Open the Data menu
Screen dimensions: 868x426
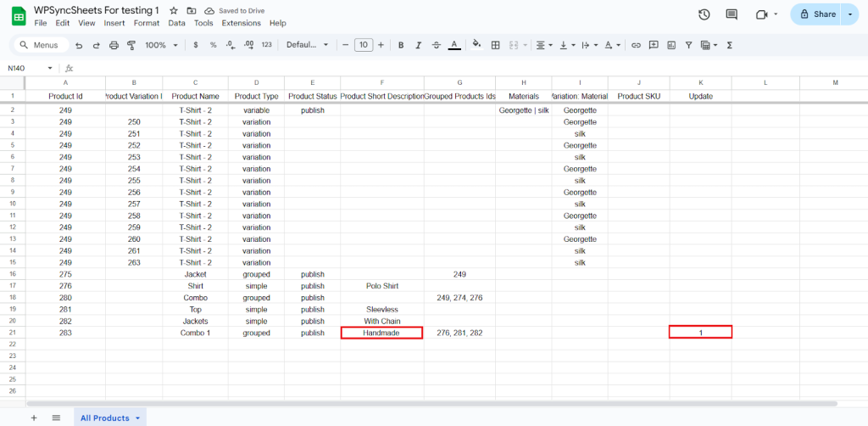[176, 23]
